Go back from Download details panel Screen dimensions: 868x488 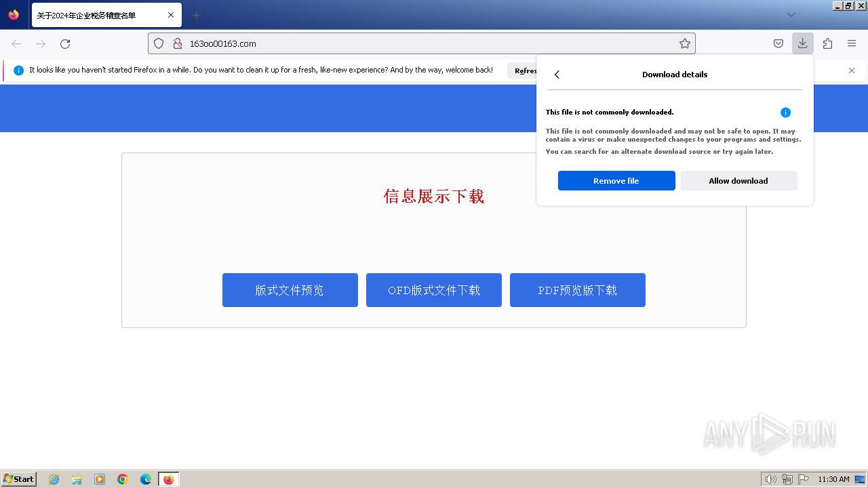557,75
